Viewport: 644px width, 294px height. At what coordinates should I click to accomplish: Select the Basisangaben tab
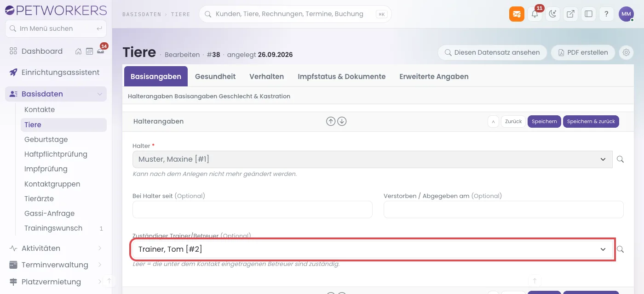point(156,77)
